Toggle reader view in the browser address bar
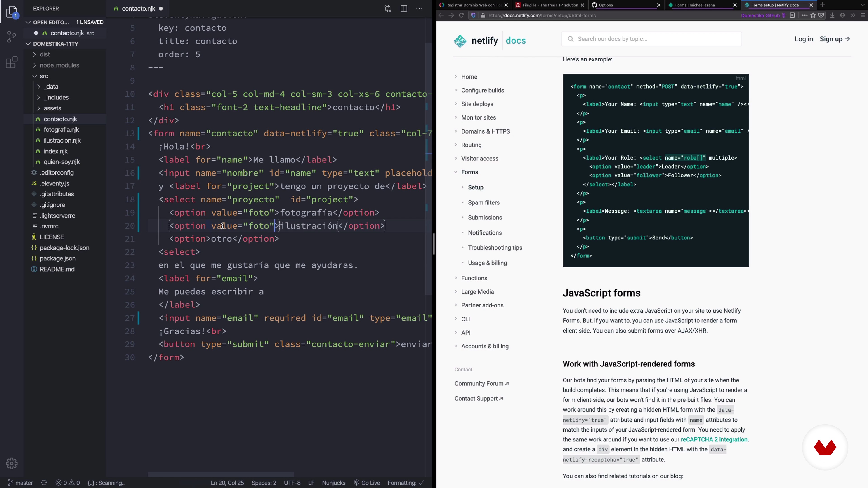The width and height of the screenshot is (868, 488). (x=792, y=16)
